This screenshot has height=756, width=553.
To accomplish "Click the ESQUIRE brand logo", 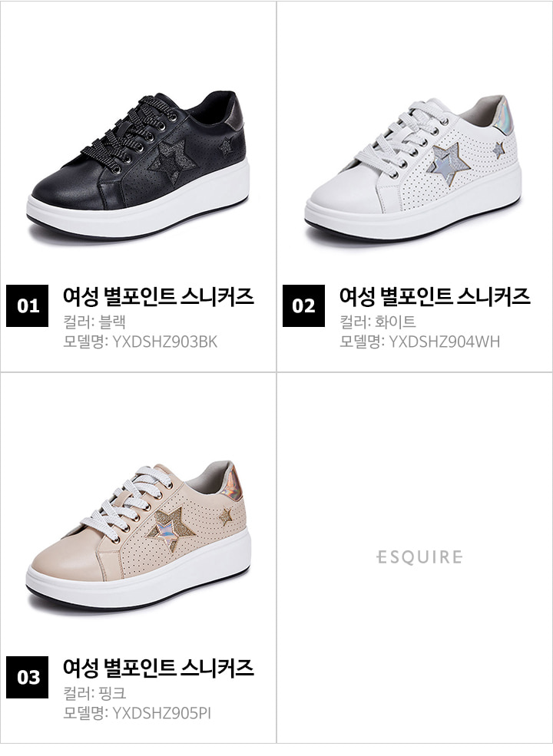I will (419, 557).
